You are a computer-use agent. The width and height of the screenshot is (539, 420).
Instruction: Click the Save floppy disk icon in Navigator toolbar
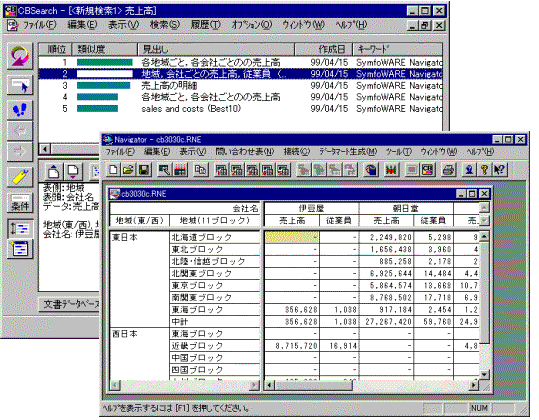(x=143, y=170)
